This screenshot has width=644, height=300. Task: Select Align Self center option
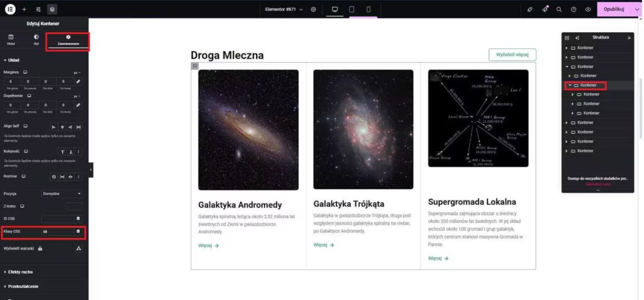[62, 126]
